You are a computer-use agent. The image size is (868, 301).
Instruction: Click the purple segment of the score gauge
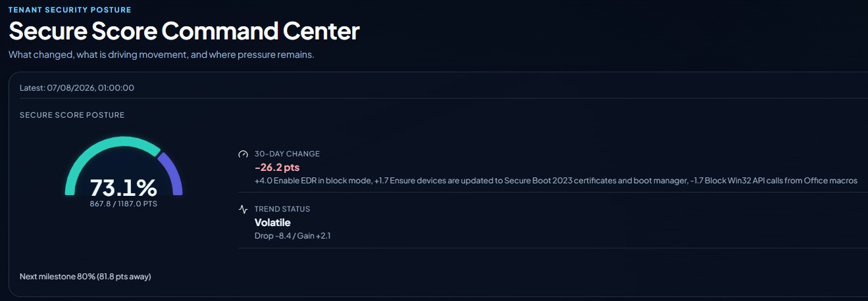click(x=170, y=173)
